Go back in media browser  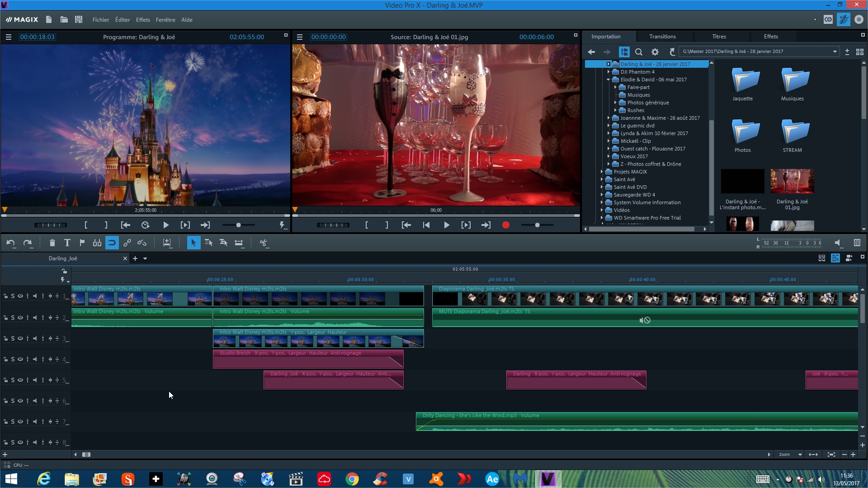[x=591, y=52]
